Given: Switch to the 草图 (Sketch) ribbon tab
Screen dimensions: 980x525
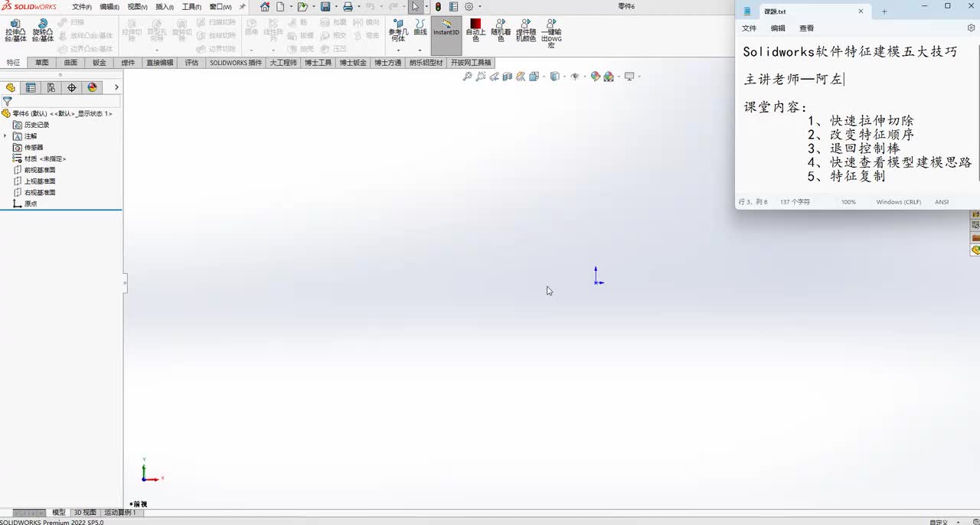Looking at the screenshot, I should (41, 63).
